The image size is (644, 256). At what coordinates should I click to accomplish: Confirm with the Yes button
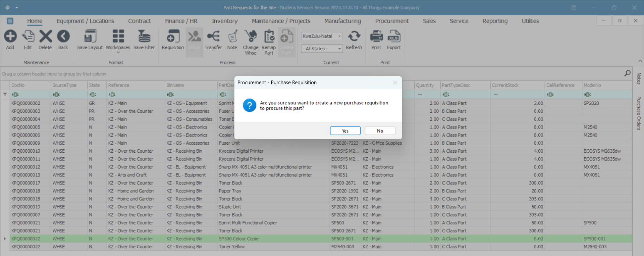pyautogui.click(x=345, y=131)
